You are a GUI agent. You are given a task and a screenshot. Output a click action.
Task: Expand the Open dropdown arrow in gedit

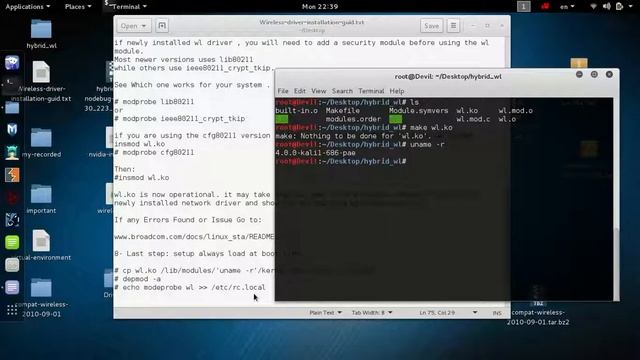pos(144,26)
